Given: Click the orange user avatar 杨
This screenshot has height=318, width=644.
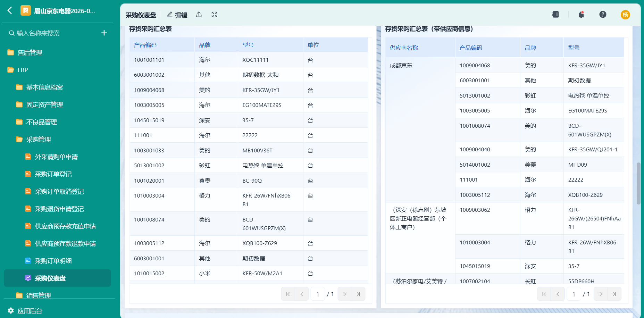Looking at the screenshot, I should 625,15.
